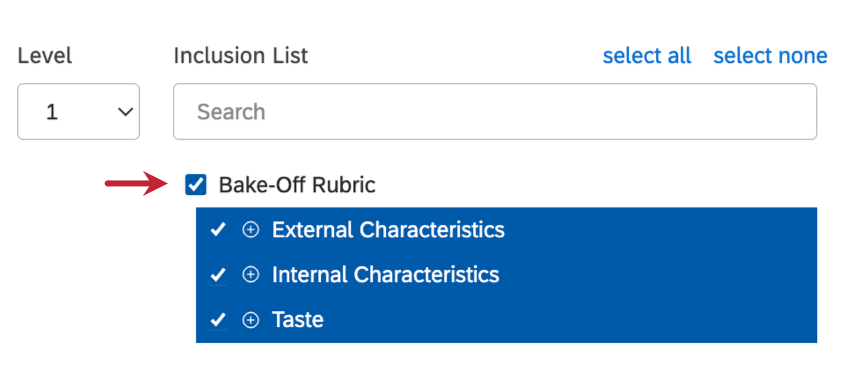Click the chevron arrow in Level box
Viewport: 850px width, 368px height.
[125, 112]
